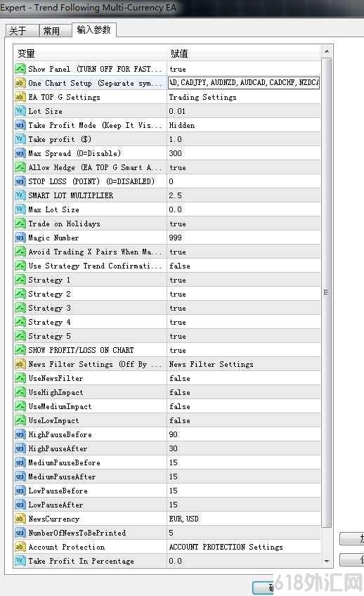Click the 变量 column header
The image size is (364, 596).
point(90,53)
